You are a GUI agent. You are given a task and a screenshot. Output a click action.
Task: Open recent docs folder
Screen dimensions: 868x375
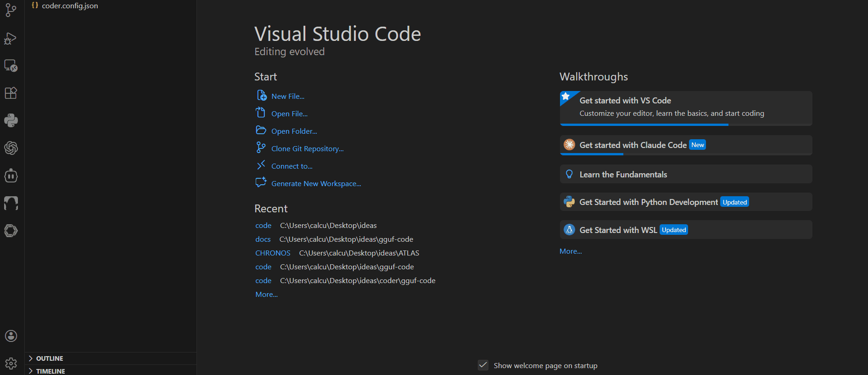click(263, 239)
